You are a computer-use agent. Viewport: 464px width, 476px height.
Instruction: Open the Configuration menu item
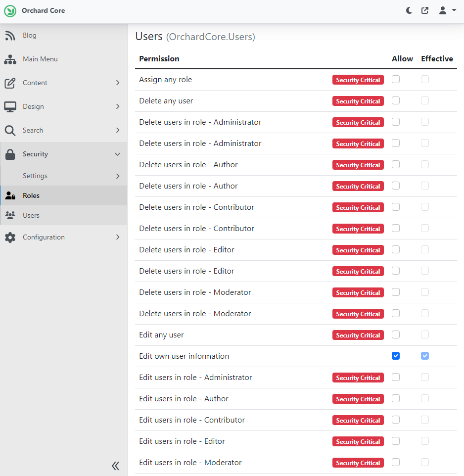click(x=64, y=237)
